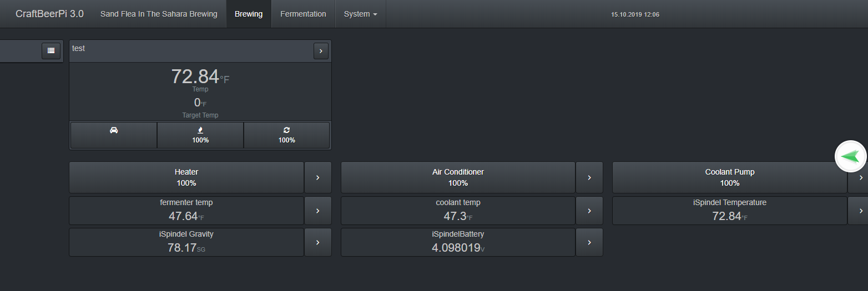
Task: Switch to the Fermentation tab
Action: click(x=303, y=14)
